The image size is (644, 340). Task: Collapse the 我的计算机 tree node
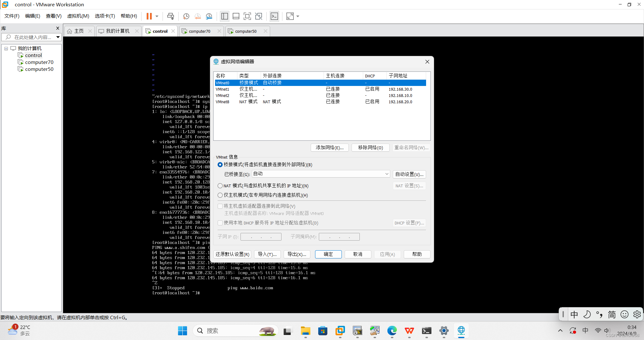click(x=6, y=48)
